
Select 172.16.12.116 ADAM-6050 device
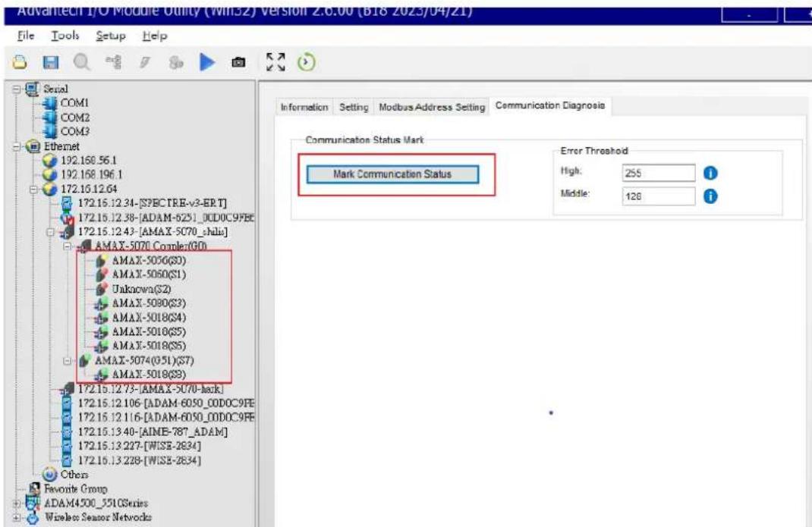[x=166, y=417]
